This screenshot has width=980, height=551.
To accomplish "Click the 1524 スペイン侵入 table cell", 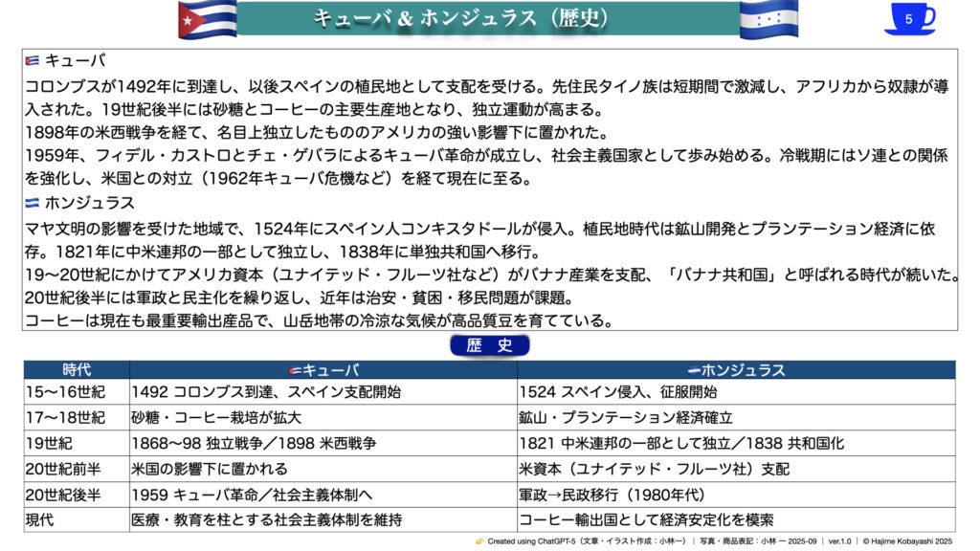I will coord(618,391).
